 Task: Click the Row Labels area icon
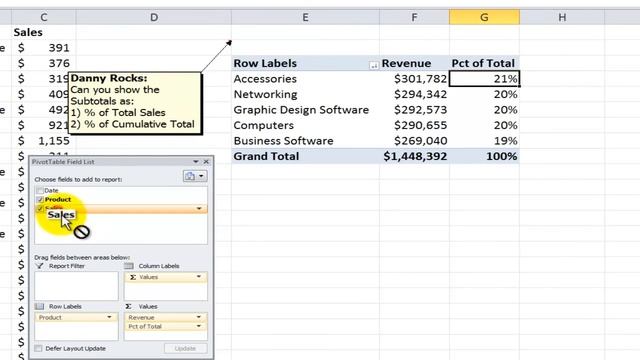click(x=39, y=307)
